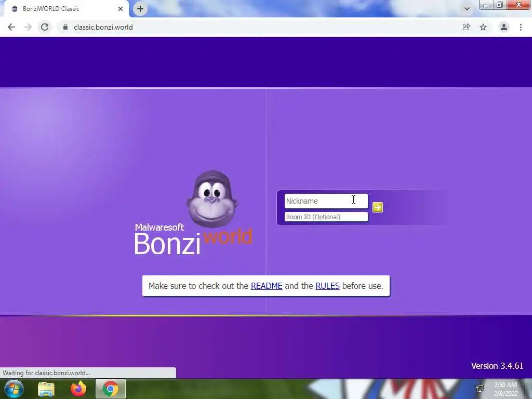Open the tab search chevron
This screenshot has width=532, height=399.
467,9
